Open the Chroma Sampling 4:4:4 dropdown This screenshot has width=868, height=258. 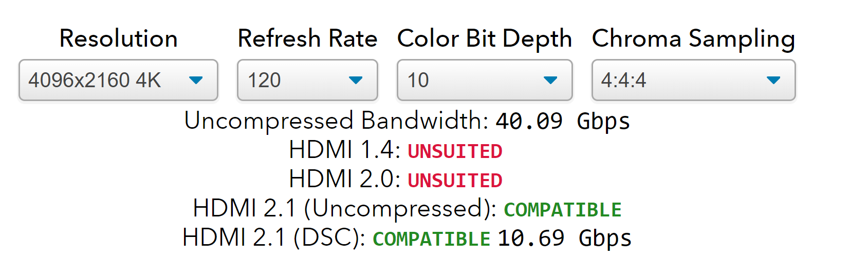click(x=693, y=81)
